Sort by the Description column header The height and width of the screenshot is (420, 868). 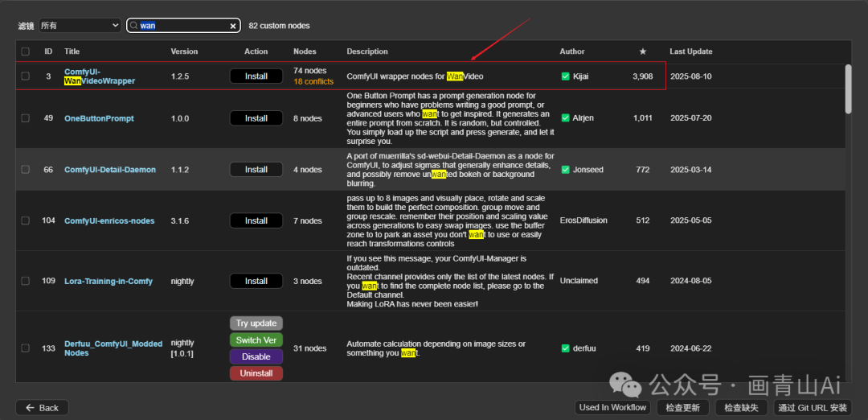click(x=367, y=51)
